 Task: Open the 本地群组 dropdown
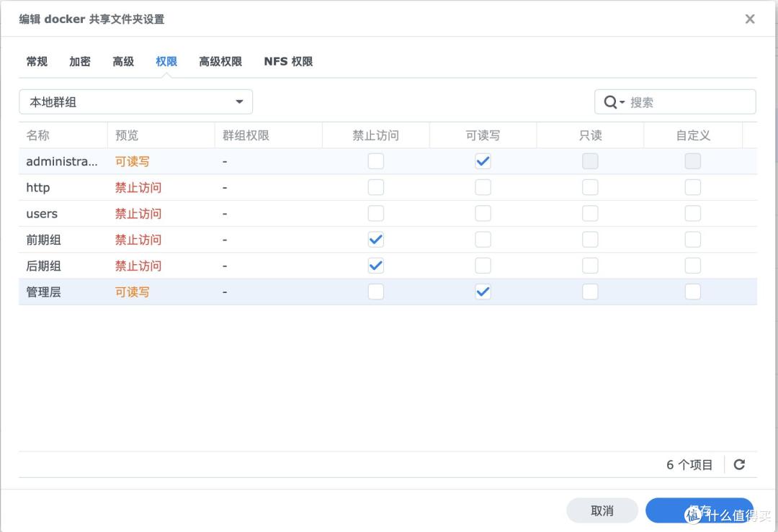[136, 102]
